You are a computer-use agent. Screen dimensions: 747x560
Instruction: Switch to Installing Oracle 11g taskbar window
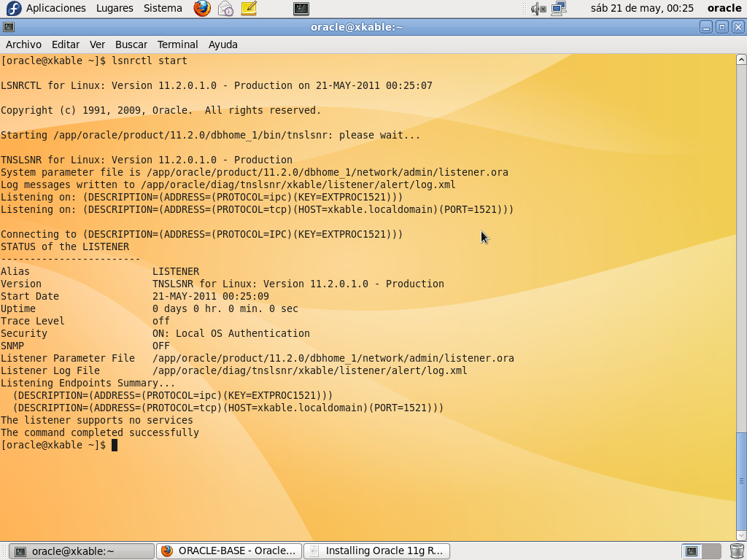point(376,551)
